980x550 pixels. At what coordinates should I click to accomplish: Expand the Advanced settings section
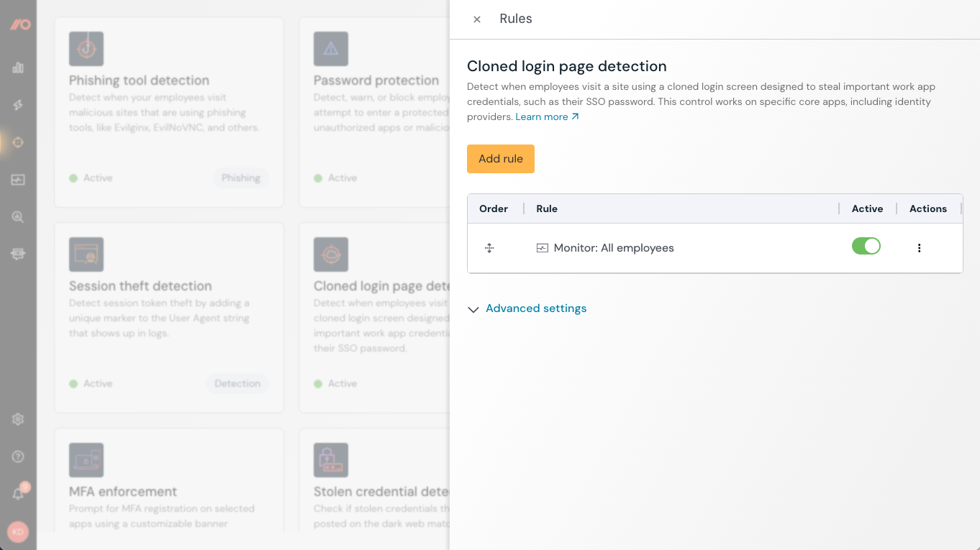pyautogui.click(x=536, y=308)
